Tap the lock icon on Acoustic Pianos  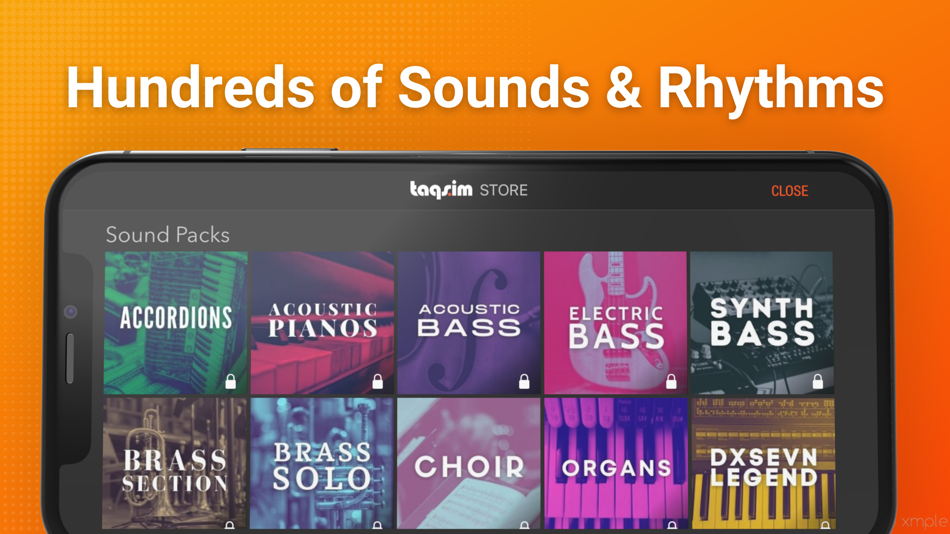coord(377,381)
